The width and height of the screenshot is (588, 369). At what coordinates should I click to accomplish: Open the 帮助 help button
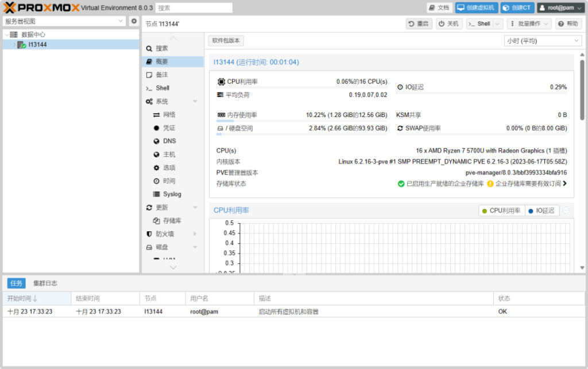coord(567,24)
